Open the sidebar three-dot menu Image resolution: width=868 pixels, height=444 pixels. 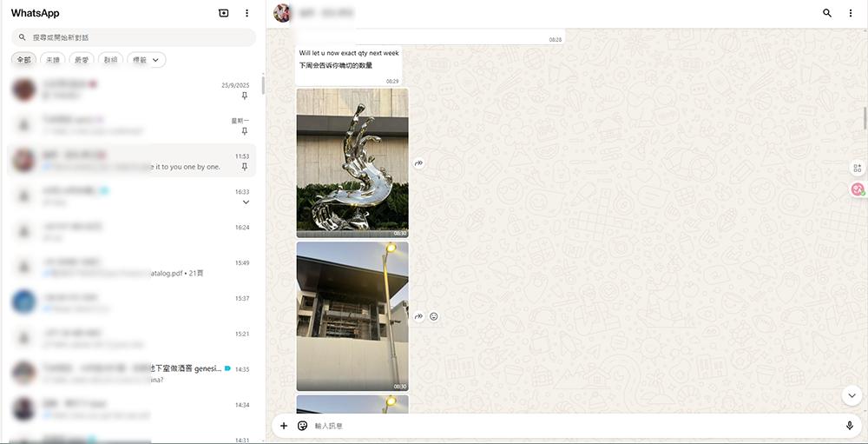[x=247, y=13]
